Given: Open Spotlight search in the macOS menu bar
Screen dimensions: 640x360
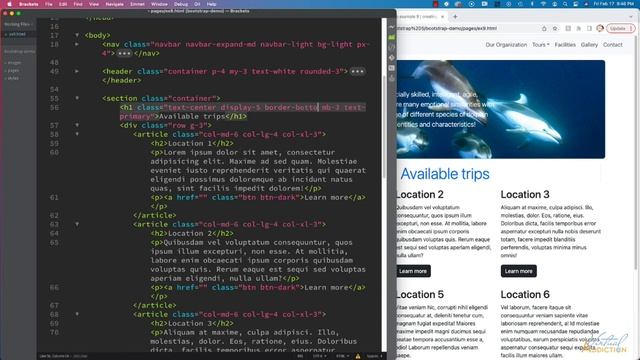Looking at the screenshot, I should [565, 4].
